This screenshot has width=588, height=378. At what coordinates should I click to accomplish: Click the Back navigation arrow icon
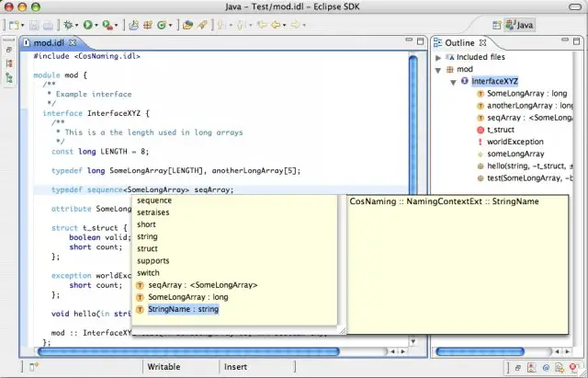click(x=276, y=25)
